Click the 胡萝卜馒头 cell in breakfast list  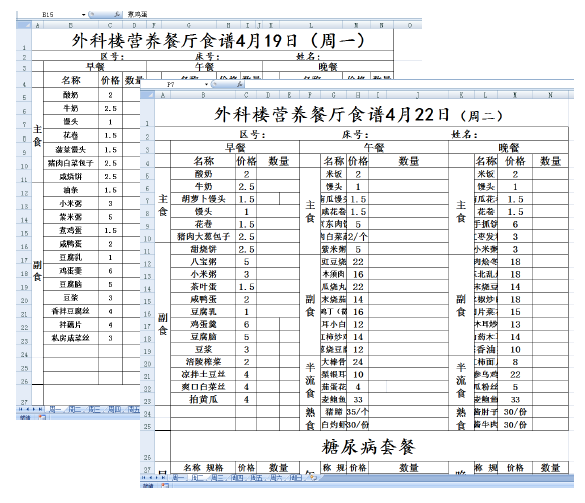pos(203,199)
